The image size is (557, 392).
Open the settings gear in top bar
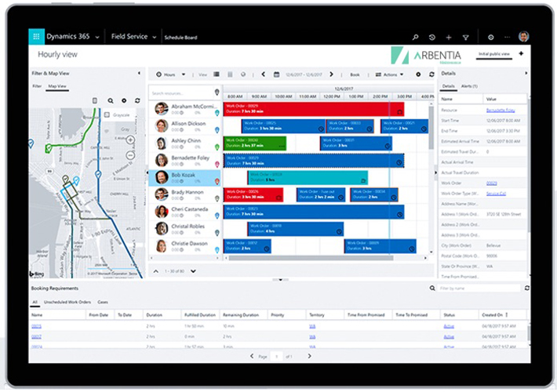(x=490, y=37)
